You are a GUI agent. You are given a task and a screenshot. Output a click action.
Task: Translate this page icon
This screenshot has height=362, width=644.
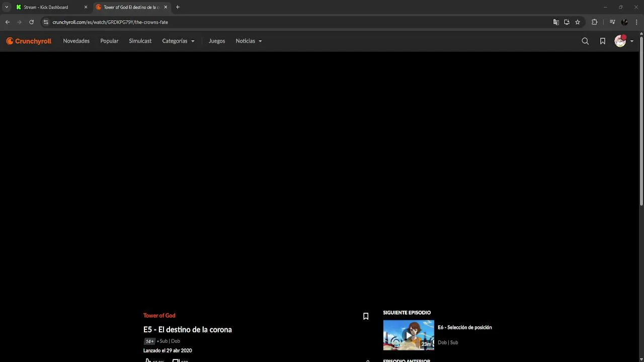556,22
